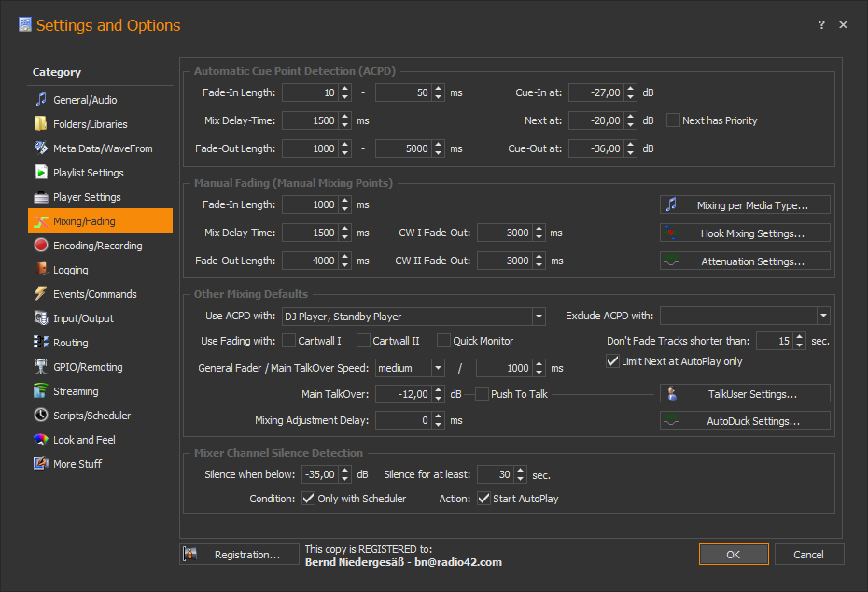This screenshot has height=592, width=868.
Task: Toggle the Push To Talk checkbox
Action: click(483, 394)
